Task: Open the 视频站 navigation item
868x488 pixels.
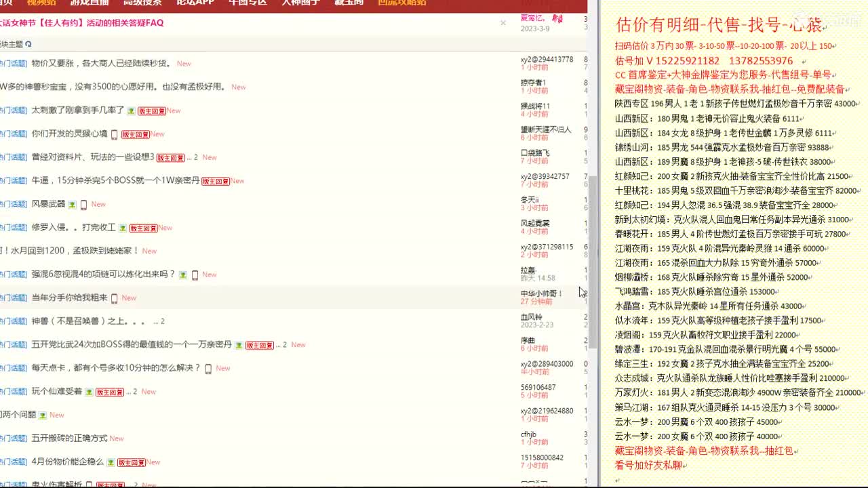Action: (x=41, y=3)
